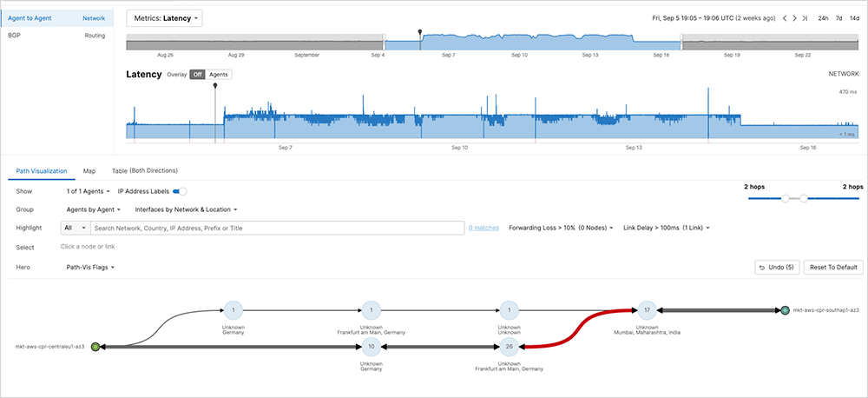Click the 470 ms axis label
The width and height of the screenshot is (868, 398).
[847, 93]
